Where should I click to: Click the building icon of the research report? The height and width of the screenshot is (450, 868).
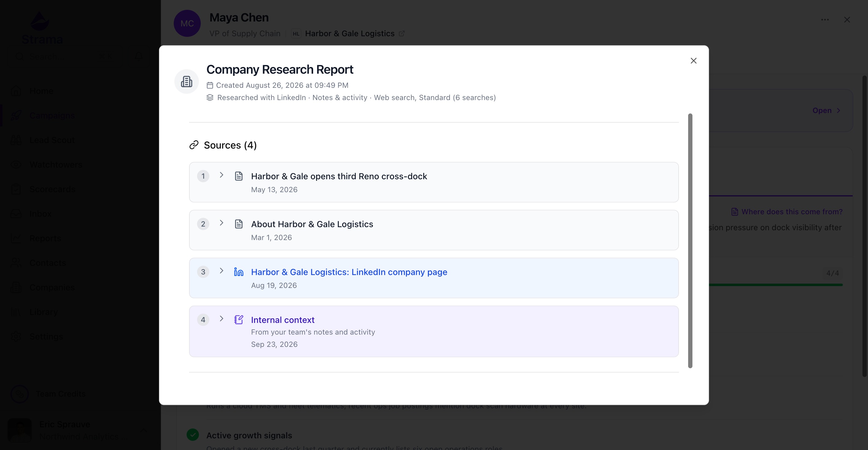186,82
